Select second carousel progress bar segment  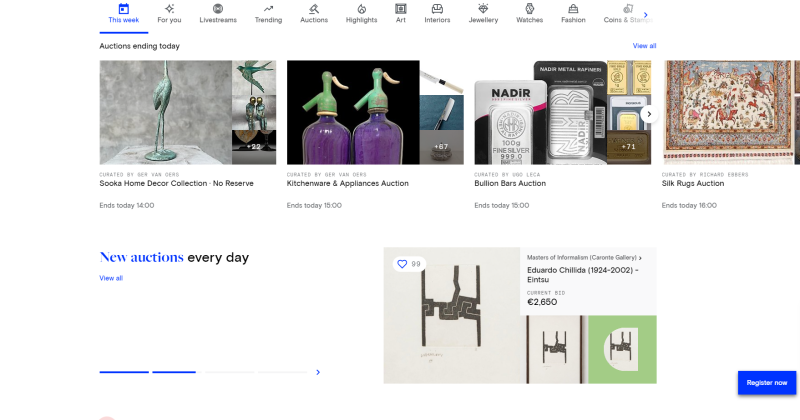pyautogui.click(x=177, y=372)
